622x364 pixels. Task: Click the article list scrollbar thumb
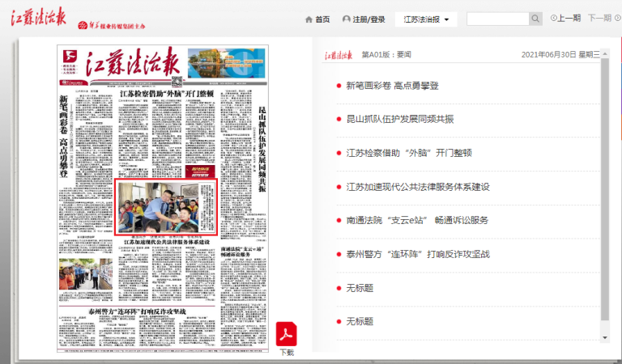click(605, 189)
